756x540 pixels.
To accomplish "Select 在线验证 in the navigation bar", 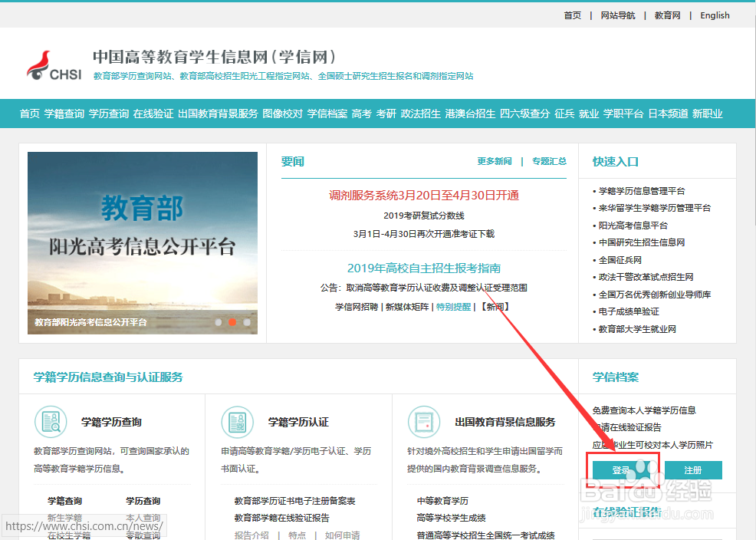I will [153, 114].
